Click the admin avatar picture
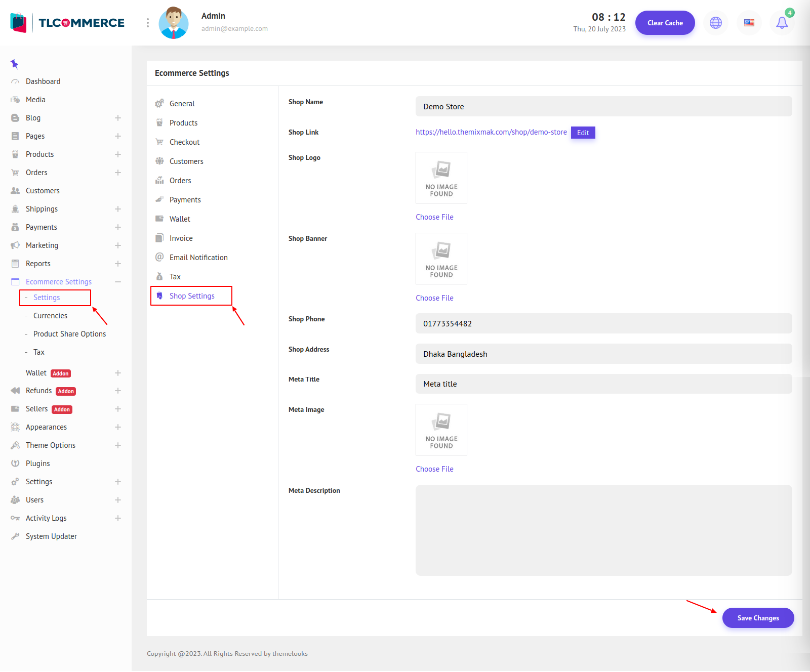Screen dimensions: 810x672 click(174, 23)
